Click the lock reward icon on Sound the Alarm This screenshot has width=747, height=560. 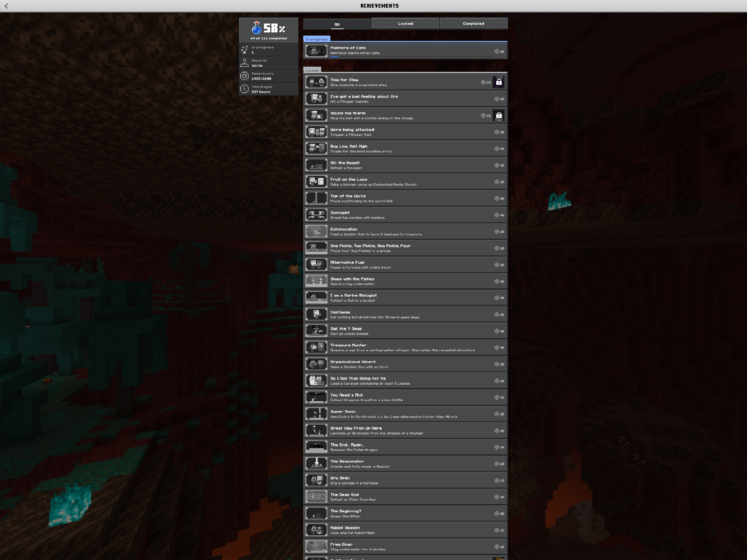pos(498,115)
